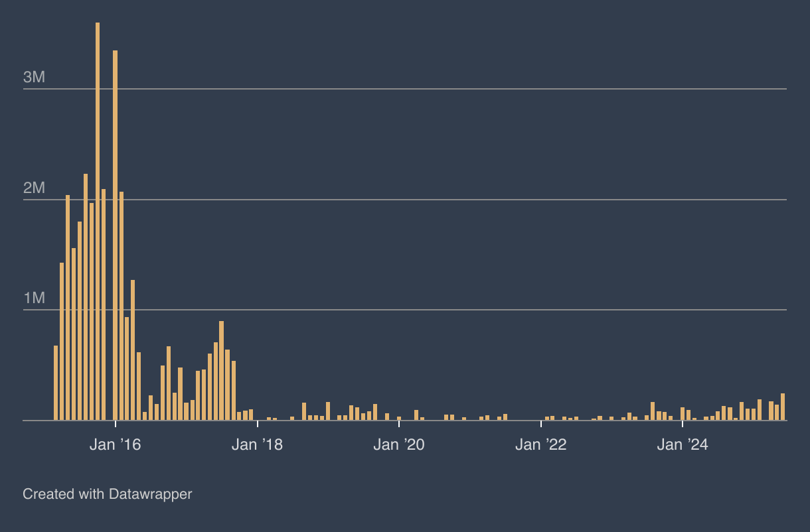Click the "Jan '24" x-axis label

click(x=683, y=444)
